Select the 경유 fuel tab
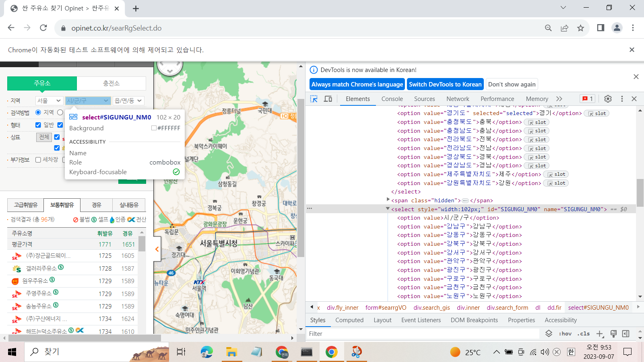 97,205
